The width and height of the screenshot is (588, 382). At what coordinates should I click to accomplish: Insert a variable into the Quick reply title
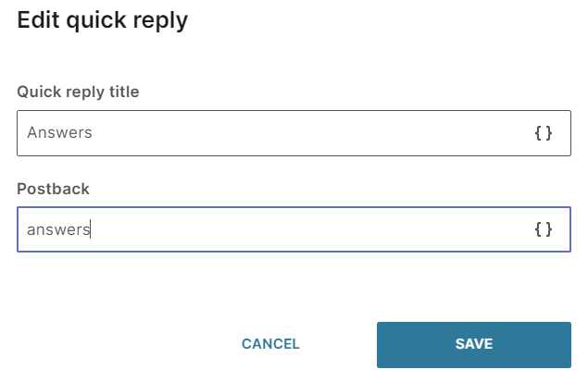pyautogui.click(x=544, y=133)
